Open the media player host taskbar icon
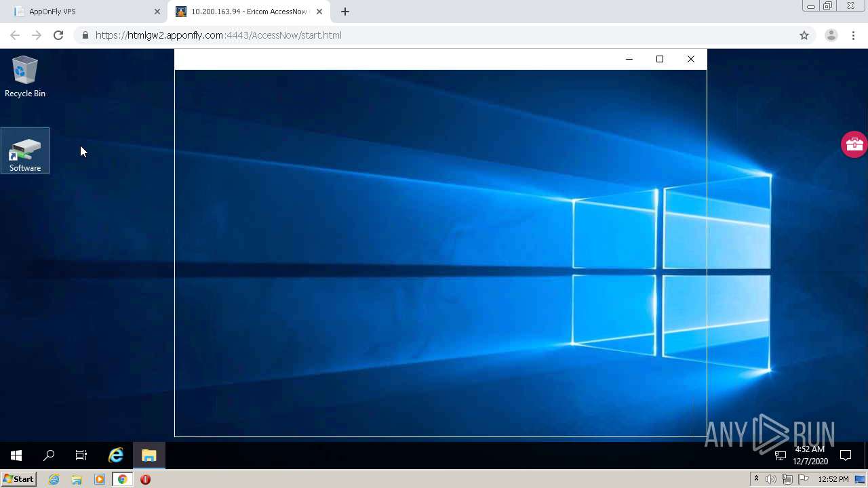 click(x=100, y=479)
